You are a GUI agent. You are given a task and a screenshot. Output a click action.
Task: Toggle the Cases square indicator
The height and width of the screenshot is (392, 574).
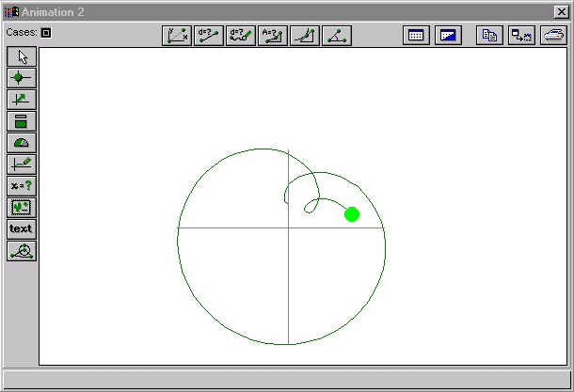(46, 33)
